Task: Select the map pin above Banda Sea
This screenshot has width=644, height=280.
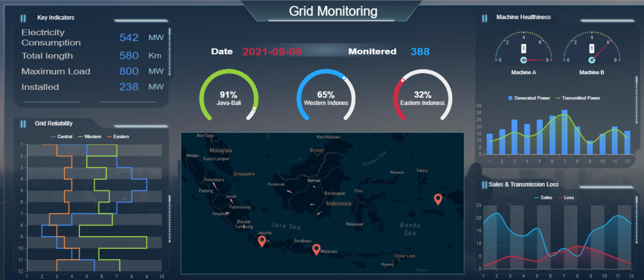Action: pyautogui.click(x=438, y=198)
